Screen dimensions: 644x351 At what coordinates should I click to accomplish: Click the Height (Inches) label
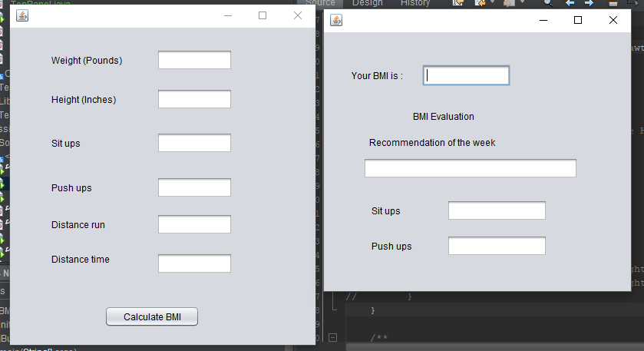[x=84, y=100]
